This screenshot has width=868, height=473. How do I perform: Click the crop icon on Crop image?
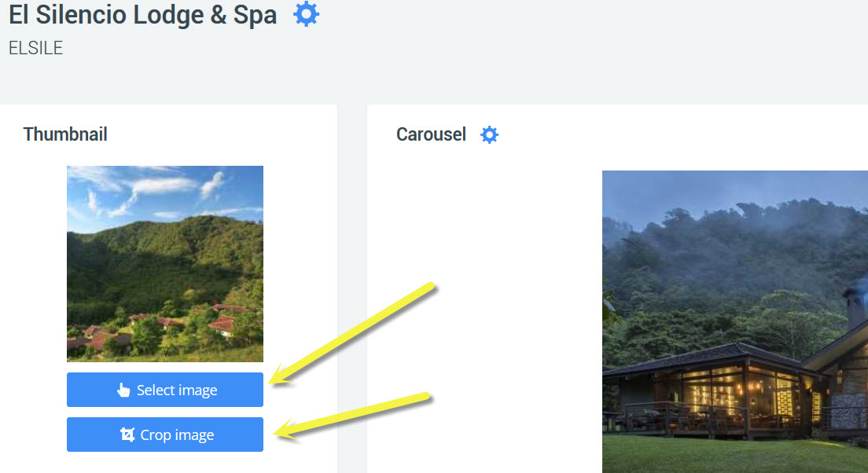(x=127, y=435)
